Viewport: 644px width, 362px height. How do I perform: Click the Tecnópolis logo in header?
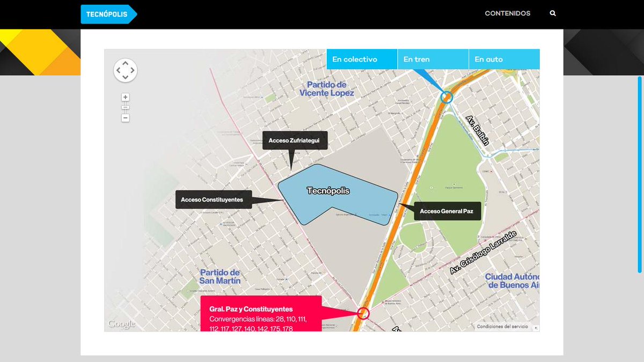[x=109, y=14]
